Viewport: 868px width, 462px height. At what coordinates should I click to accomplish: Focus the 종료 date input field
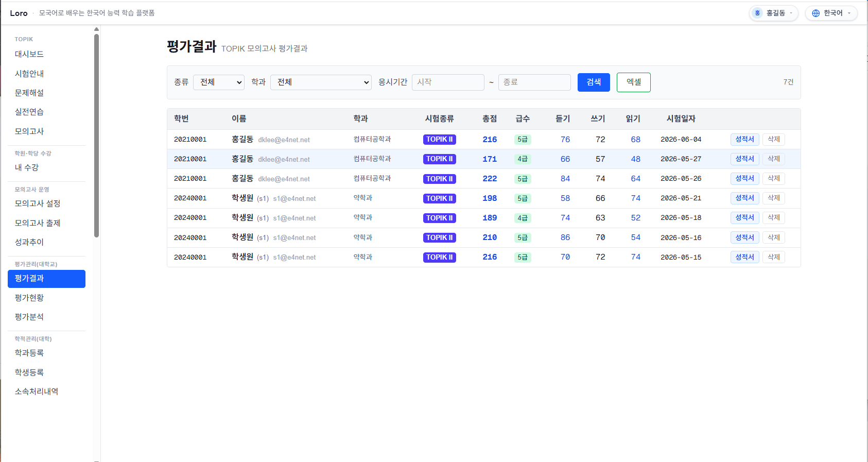(534, 82)
